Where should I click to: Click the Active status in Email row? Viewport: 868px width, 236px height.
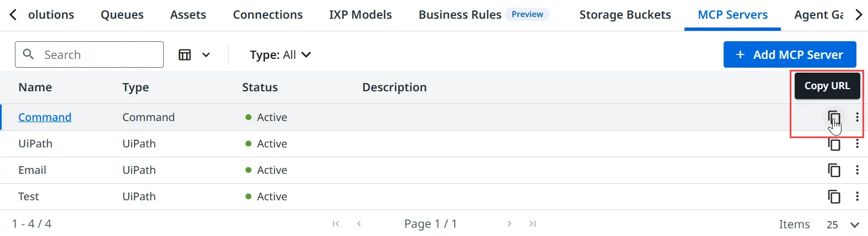[x=266, y=170]
